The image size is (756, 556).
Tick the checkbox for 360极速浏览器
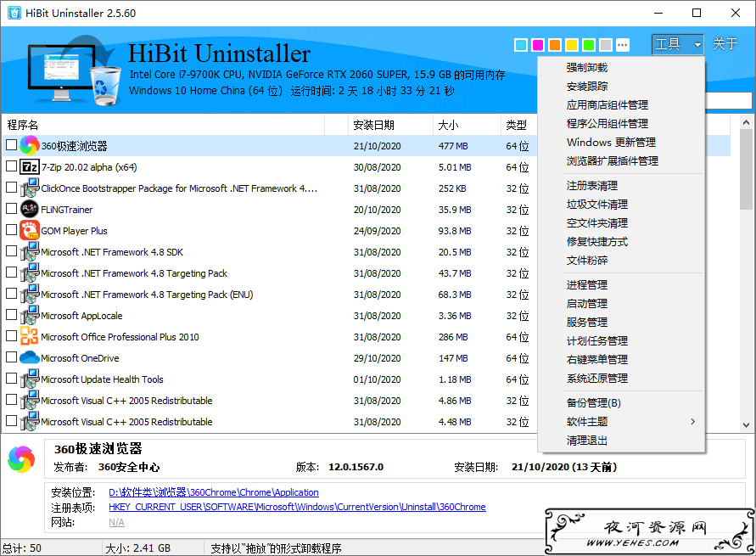(x=11, y=144)
